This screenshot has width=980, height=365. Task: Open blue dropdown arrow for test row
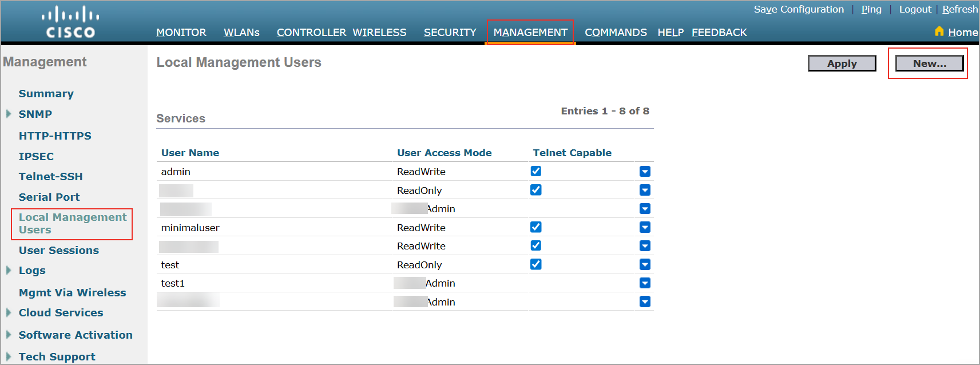coord(645,265)
